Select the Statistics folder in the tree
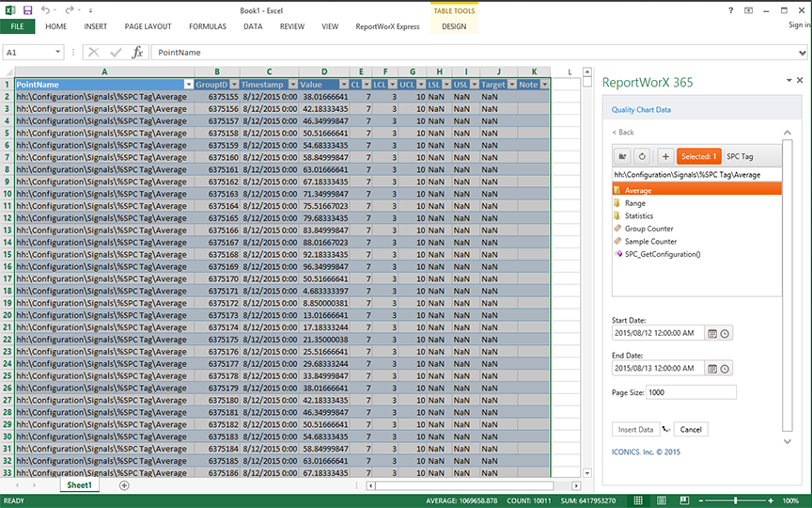Screen dimensions: 812x508 click(x=639, y=216)
